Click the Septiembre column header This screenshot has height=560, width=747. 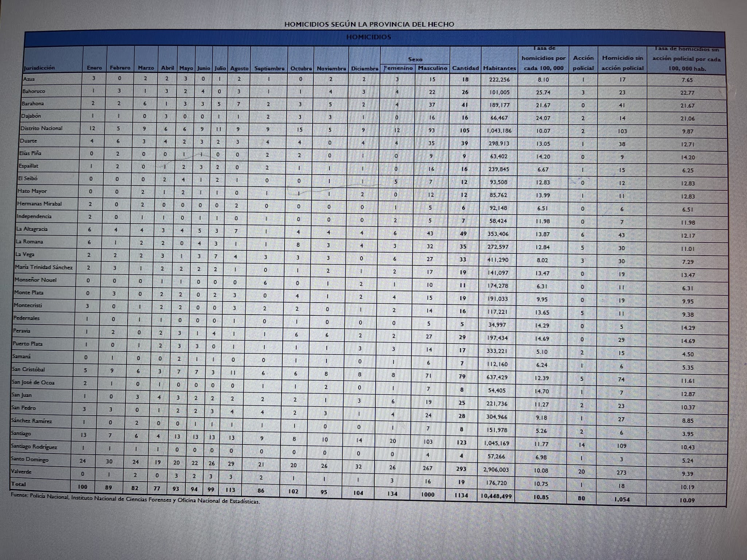(269, 69)
